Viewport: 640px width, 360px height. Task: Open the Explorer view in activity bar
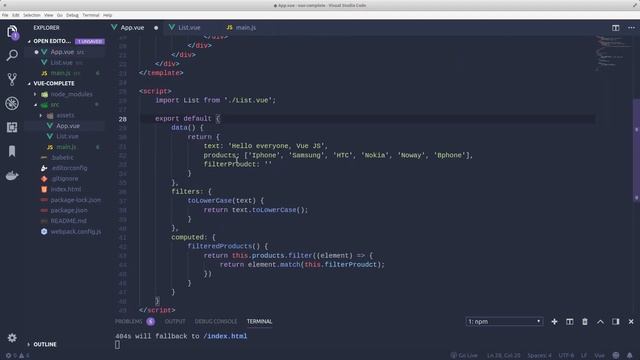click(x=12, y=32)
